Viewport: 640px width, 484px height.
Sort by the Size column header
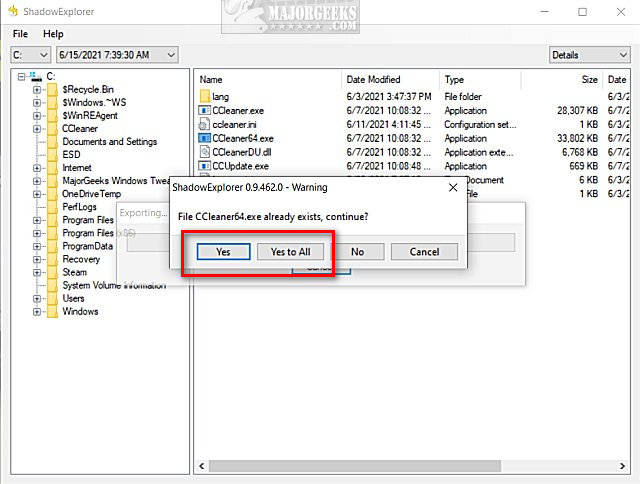tap(562, 80)
